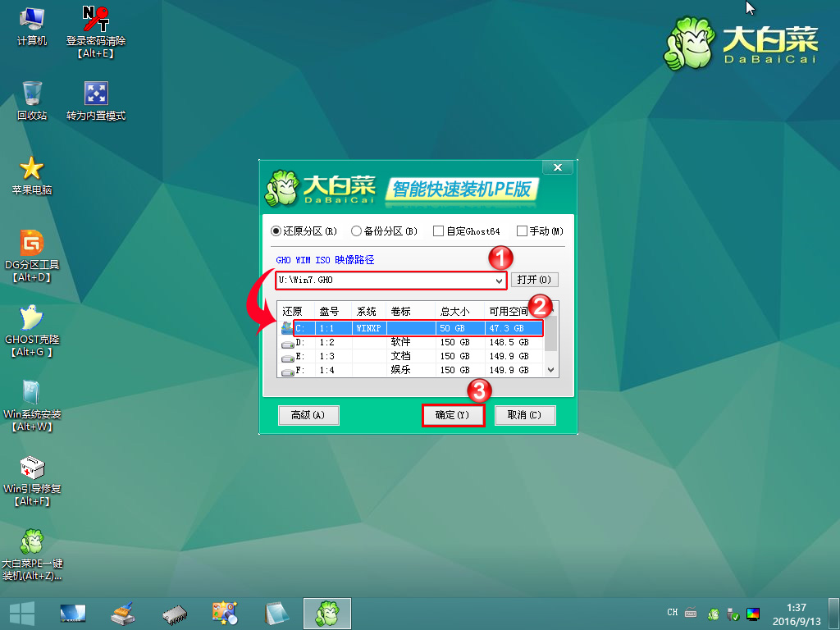Click the 确定(Y) button
The image size is (840, 630).
[x=453, y=415]
